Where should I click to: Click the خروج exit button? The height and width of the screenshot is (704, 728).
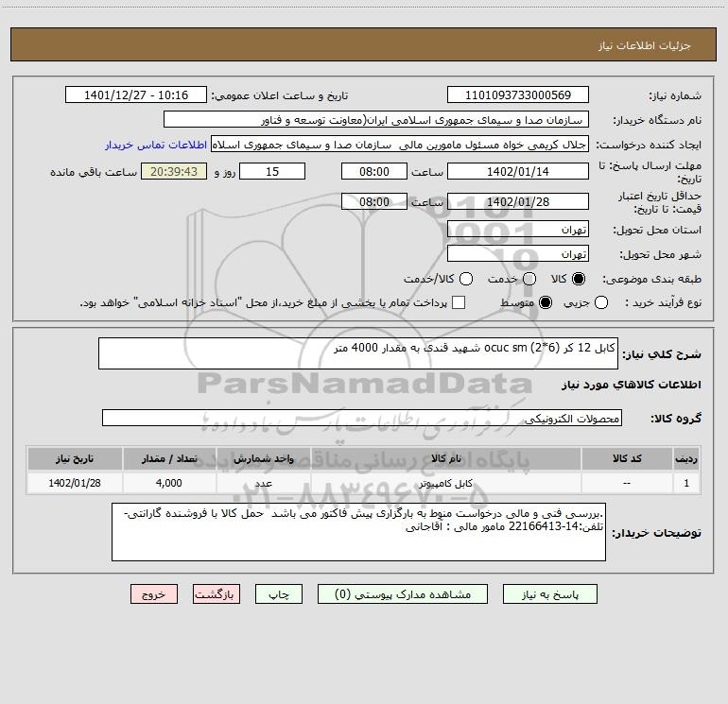[x=154, y=594]
